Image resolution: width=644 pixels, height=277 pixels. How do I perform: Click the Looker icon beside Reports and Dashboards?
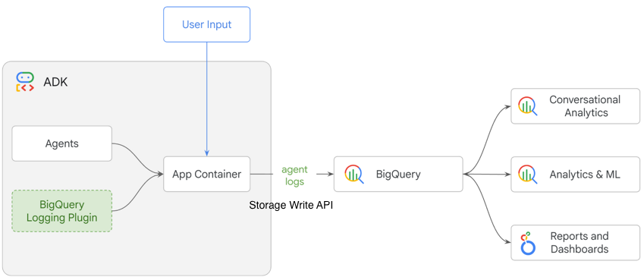pyautogui.click(x=528, y=243)
